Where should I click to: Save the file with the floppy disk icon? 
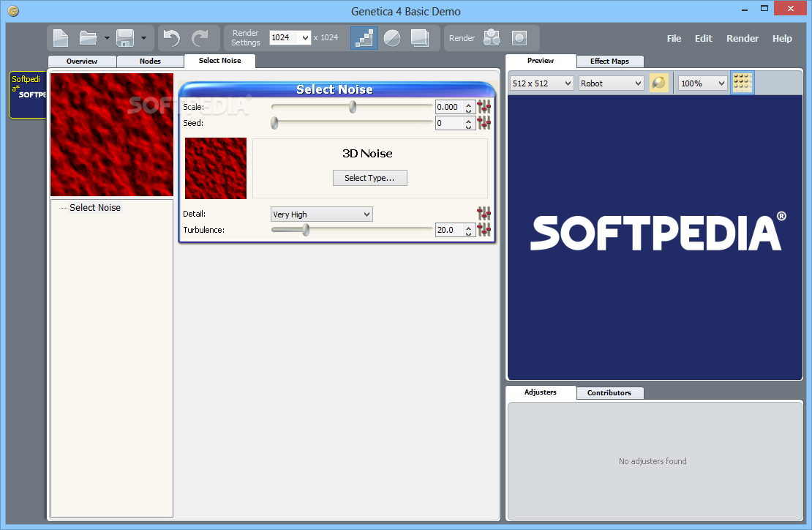pos(125,38)
